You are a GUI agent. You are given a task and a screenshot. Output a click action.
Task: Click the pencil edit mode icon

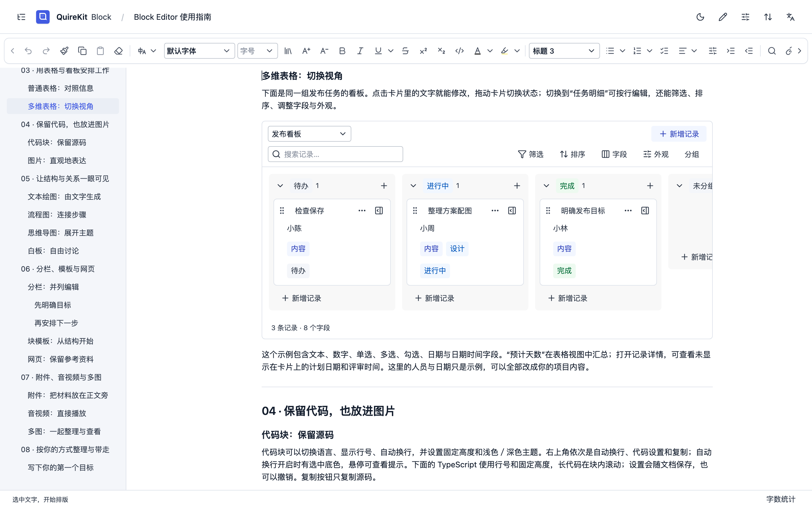coord(723,17)
